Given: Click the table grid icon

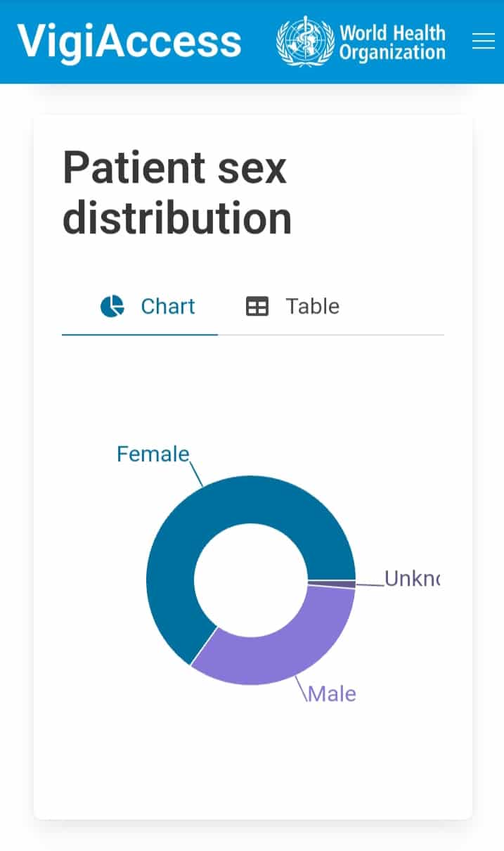Looking at the screenshot, I should (257, 307).
